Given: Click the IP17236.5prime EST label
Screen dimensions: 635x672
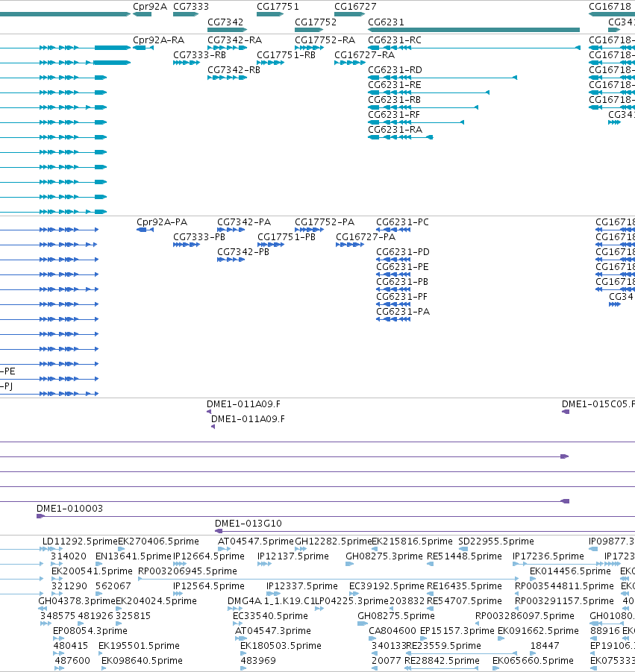Looking at the screenshot, I should [548, 556].
